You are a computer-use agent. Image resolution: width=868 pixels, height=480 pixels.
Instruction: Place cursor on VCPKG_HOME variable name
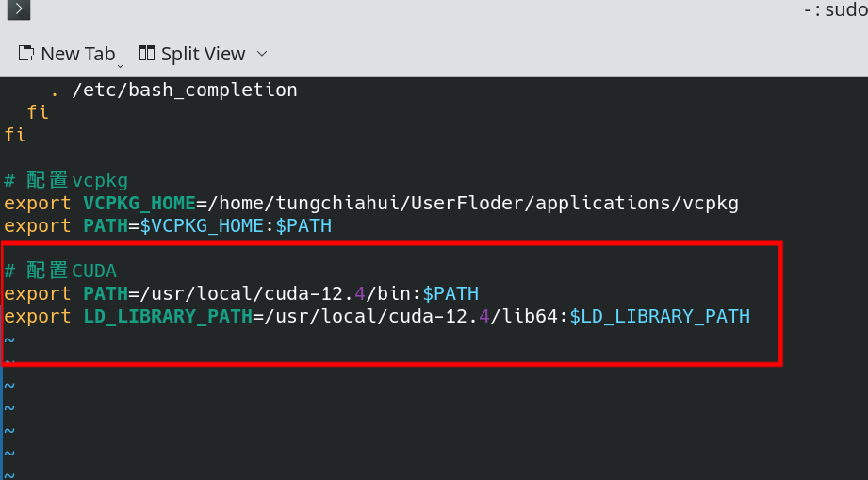(x=139, y=203)
